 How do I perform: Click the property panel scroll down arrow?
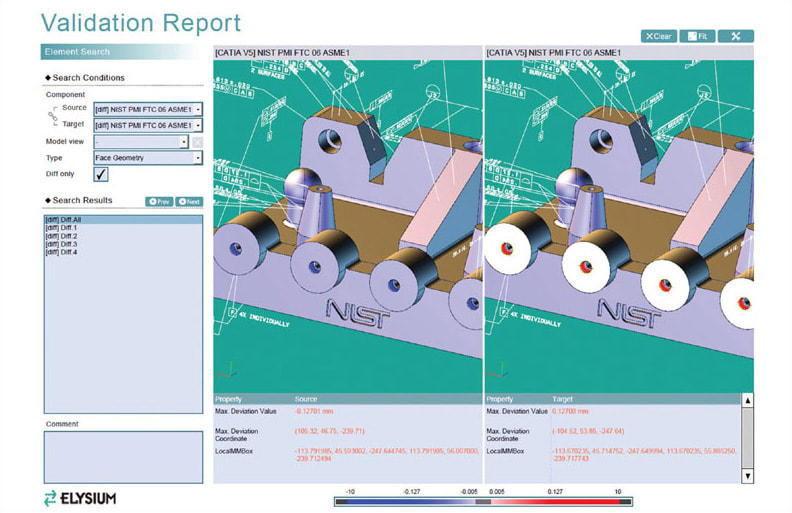point(748,476)
